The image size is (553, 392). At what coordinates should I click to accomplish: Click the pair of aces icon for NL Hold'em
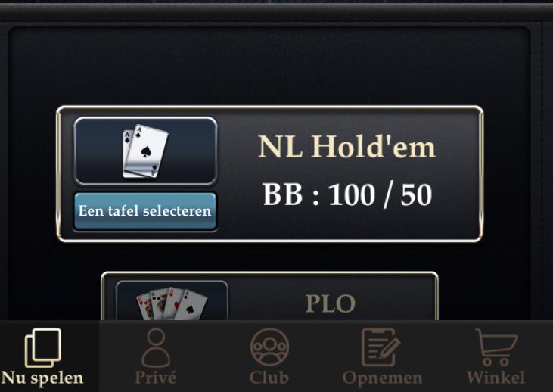coord(145,151)
